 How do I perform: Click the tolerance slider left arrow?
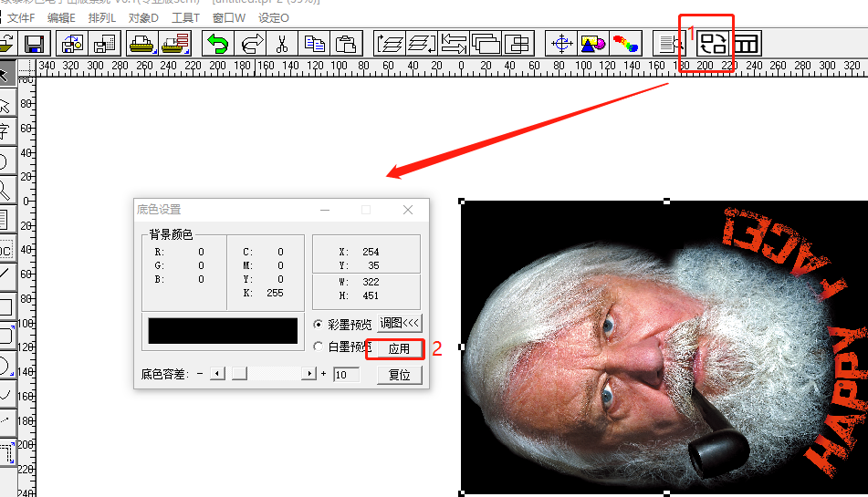pyautogui.click(x=217, y=374)
